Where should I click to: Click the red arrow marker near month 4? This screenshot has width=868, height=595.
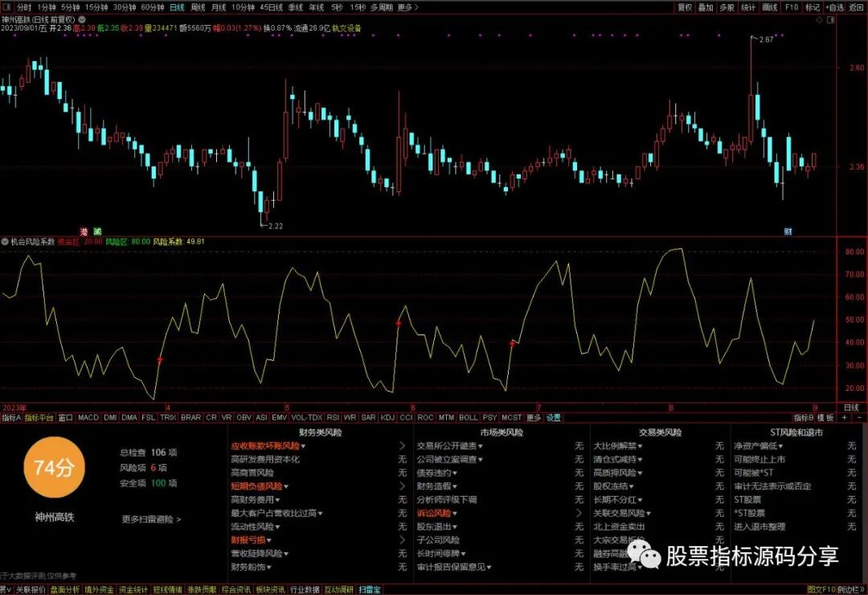pyautogui.click(x=160, y=359)
